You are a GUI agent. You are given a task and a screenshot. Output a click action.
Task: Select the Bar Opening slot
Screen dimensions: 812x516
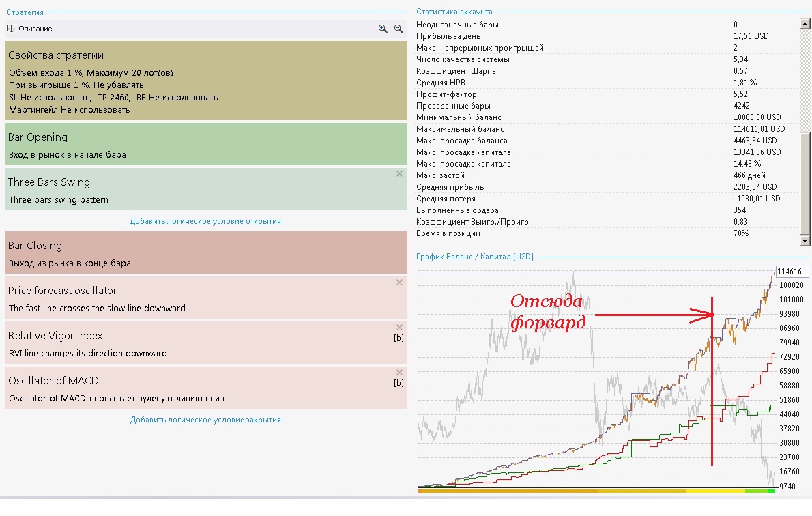click(x=206, y=144)
